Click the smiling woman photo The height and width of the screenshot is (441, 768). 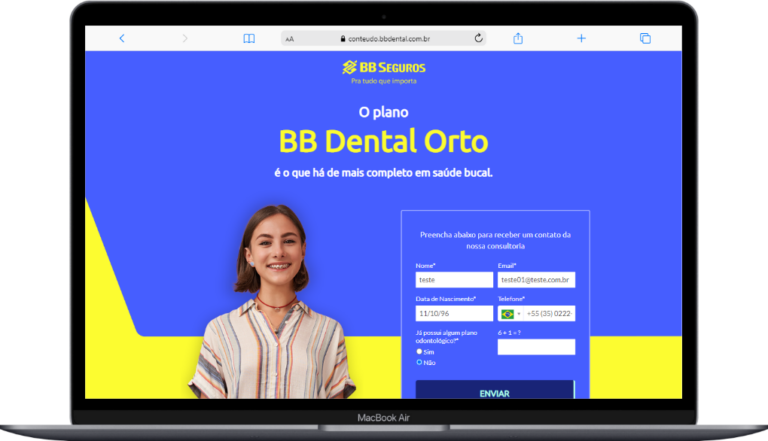tap(272, 301)
